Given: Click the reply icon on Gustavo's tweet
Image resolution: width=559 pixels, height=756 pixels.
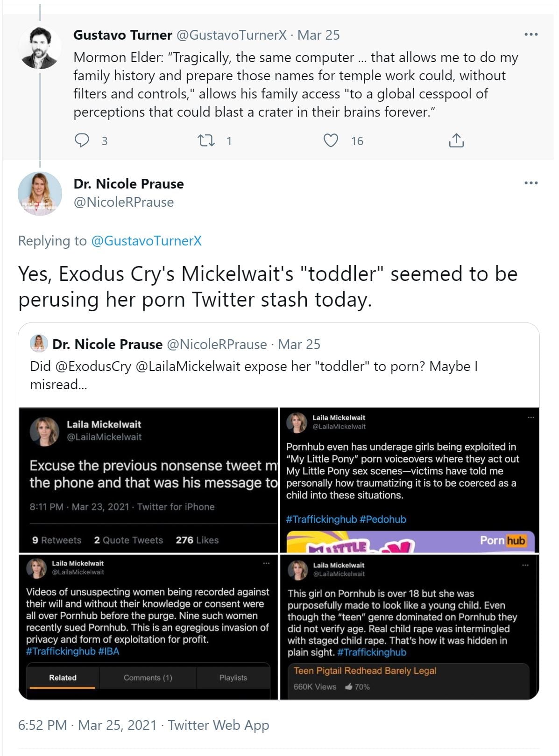Looking at the screenshot, I should tap(82, 140).
